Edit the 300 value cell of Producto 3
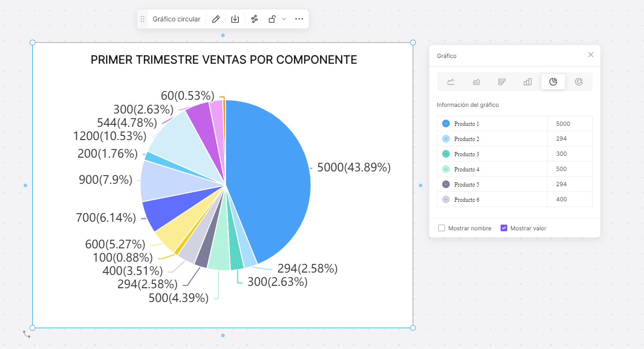 tap(570, 154)
